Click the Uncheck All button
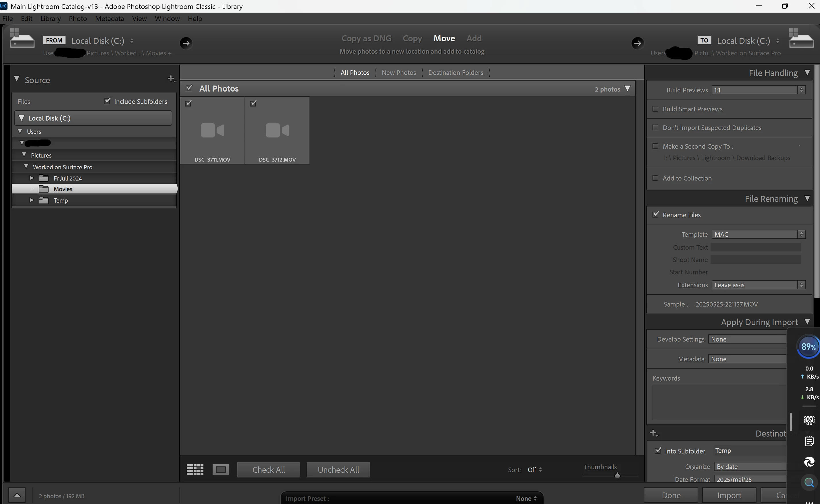 click(x=338, y=469)
